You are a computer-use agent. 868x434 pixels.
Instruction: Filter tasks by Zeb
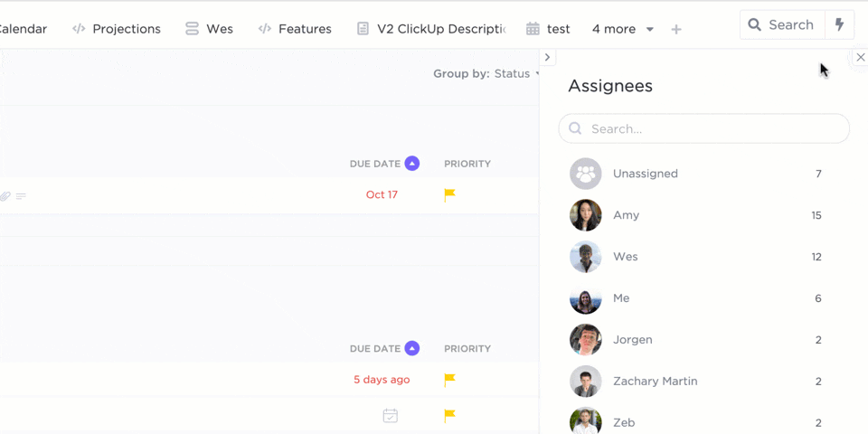(696, 420)
